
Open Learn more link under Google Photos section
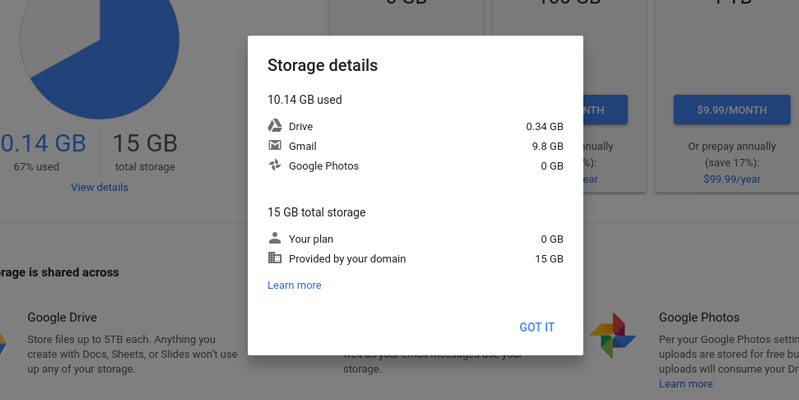(685, 384)
